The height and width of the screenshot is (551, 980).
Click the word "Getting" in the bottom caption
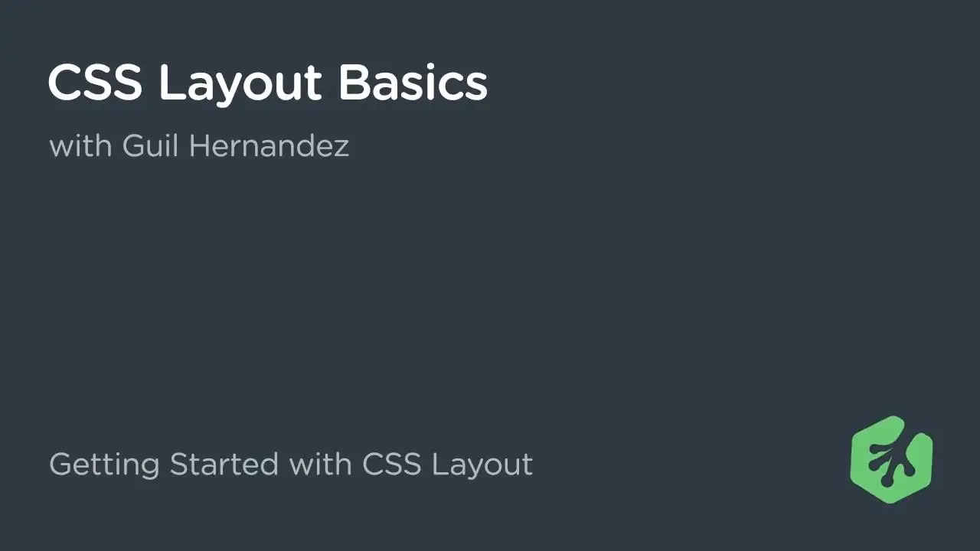point(104,465)
